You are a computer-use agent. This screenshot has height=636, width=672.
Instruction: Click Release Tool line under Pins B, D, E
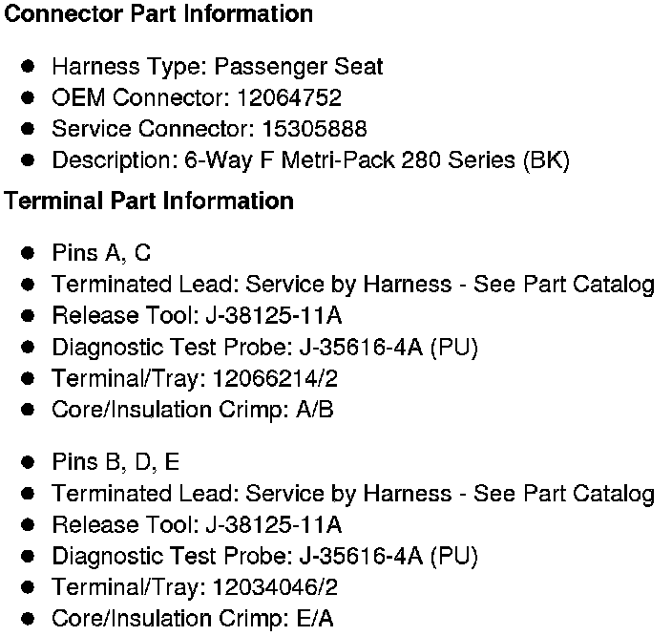point(197,524)
